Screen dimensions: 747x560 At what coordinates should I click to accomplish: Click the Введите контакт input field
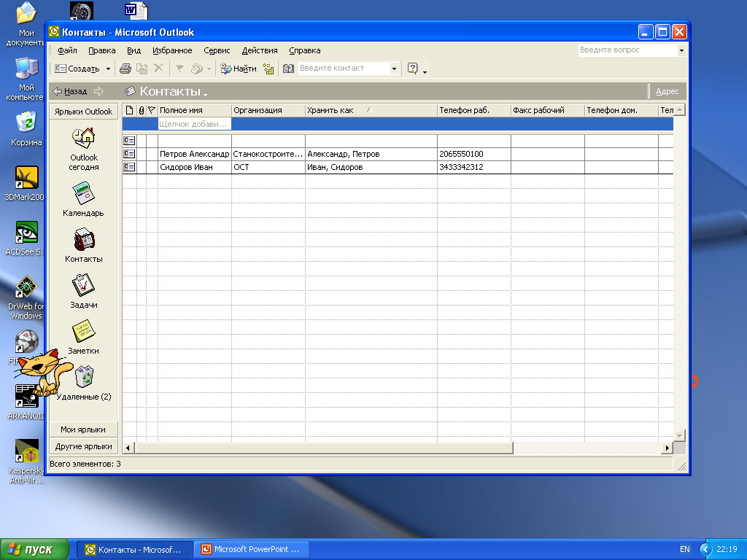tap(344, 68)
